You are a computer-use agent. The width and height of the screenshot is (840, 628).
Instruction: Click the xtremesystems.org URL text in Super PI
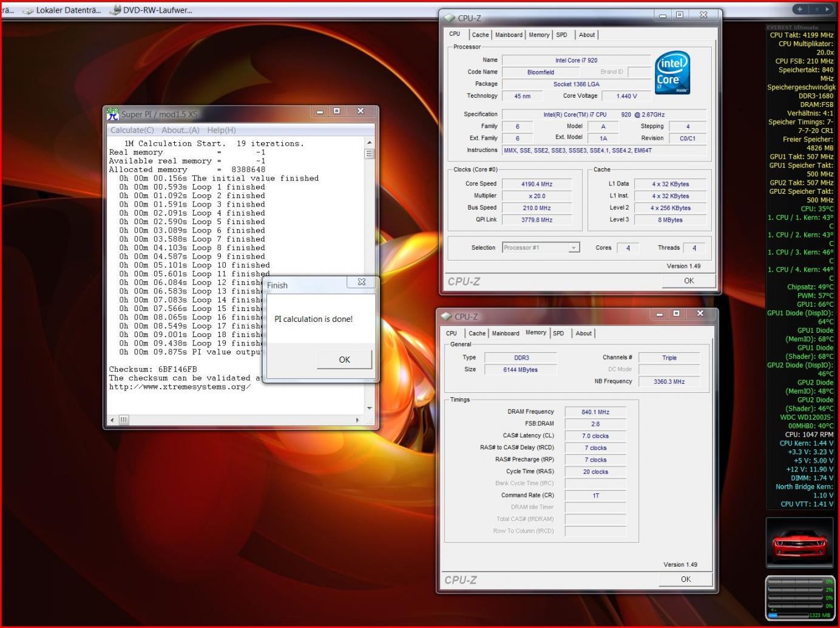180,387
